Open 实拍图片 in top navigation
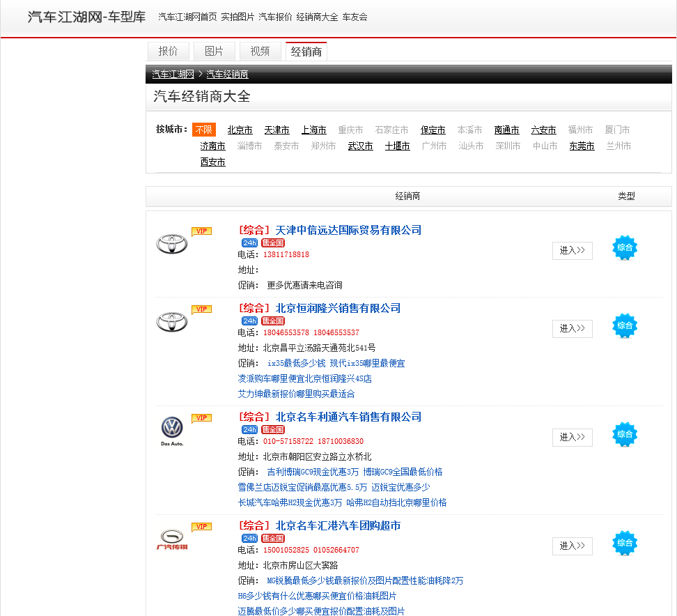The width and height of the screenshot is (677, 616). [238, 17]
